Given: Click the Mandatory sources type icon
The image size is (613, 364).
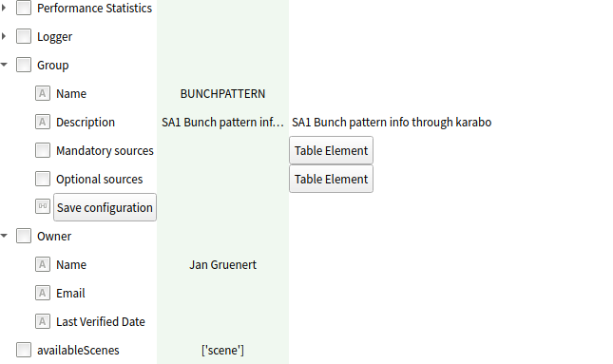Looking at the screenshot, I should coord(43,150).
